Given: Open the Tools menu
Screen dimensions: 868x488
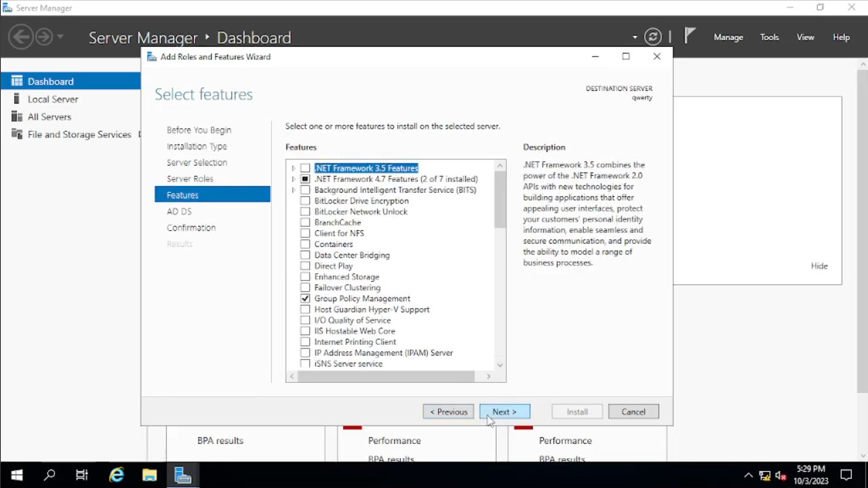Looking at the screenshot, I should click(769, 37).
